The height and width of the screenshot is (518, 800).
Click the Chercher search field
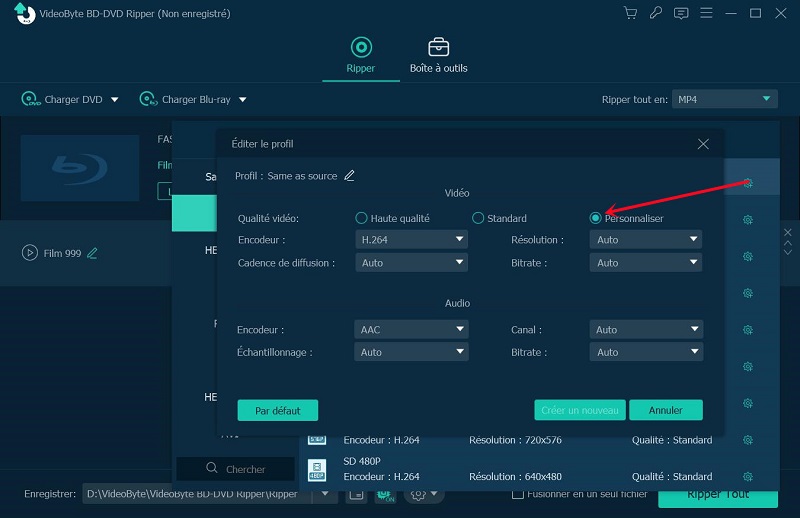236,469
